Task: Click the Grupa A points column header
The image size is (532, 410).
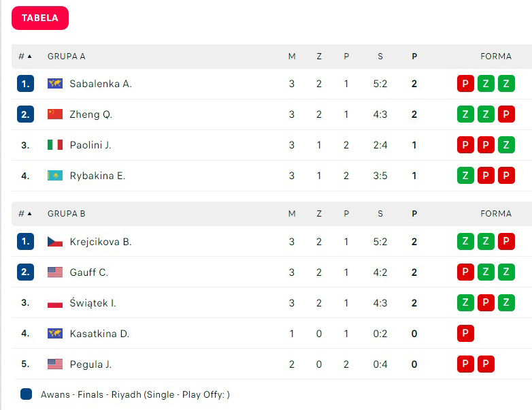Action: pyautogui.click(x=414, y=57)
